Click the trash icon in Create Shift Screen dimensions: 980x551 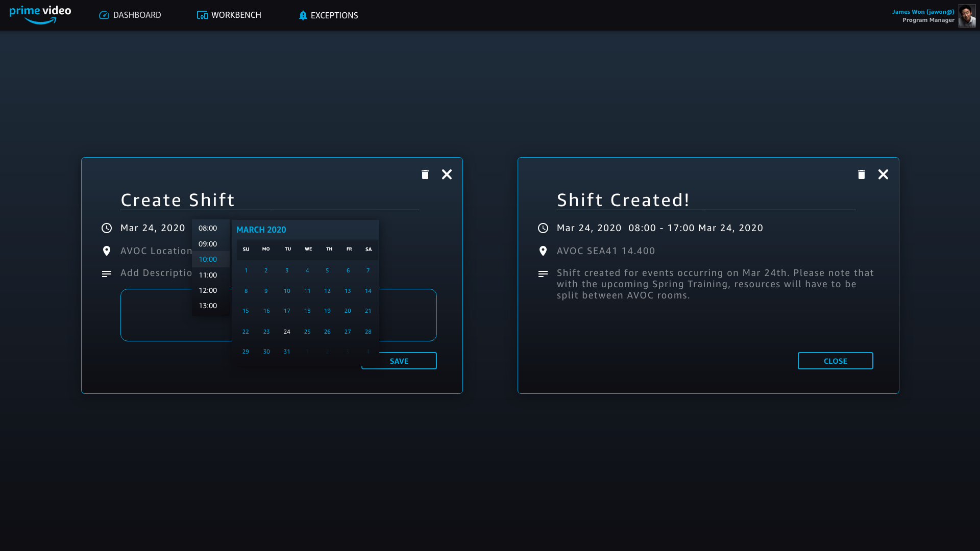pyautogui.click(x=425, y=174)
